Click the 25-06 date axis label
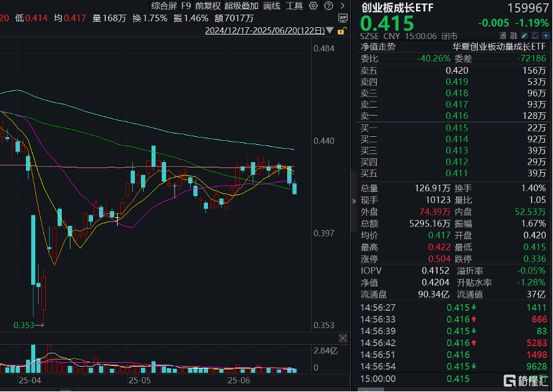Screen dimensions: 553x392 pyautogui.click(x=239, y=380)
